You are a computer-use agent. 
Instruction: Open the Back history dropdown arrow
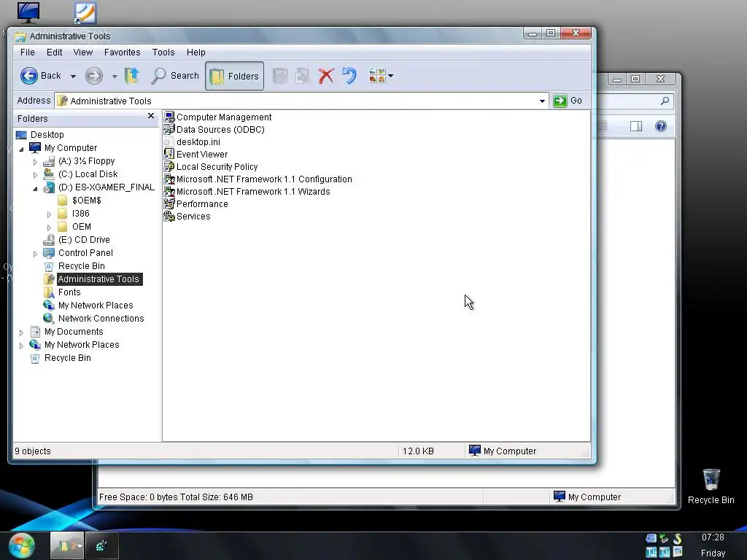click(73, 76)
